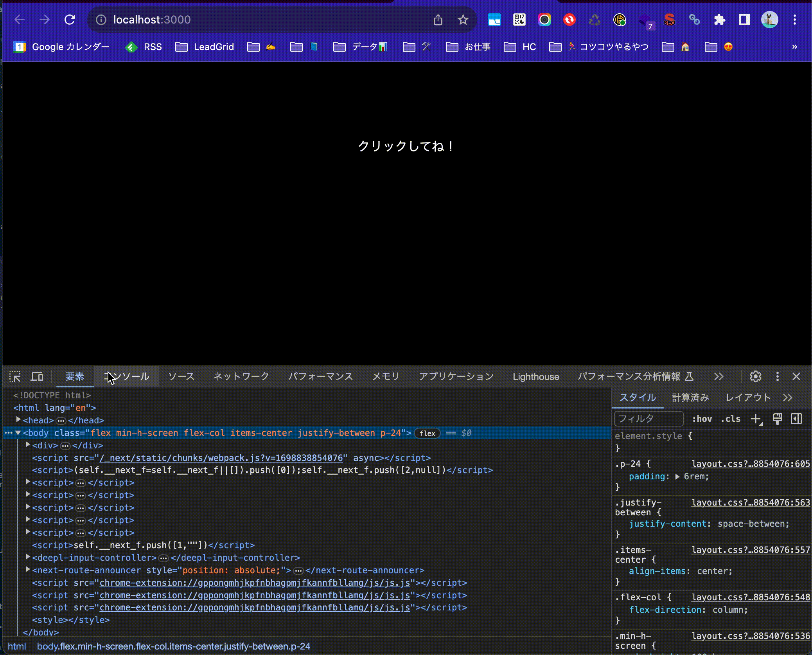Image resolution: width=812 pixels, height=655 pixels.
Task: Open the HC bookmark folder
Action: point(519,47)
